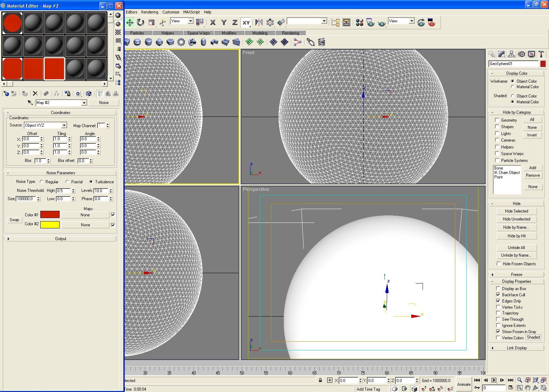The width and height of the screenshot is (549, 392).
Task: Collapse the Coordinates rollout
Action: click(61, 113)
